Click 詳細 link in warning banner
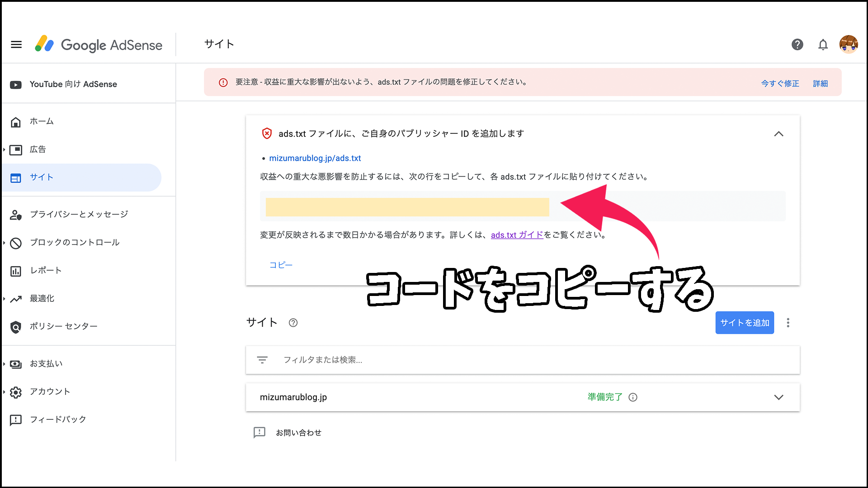This screenshot has height=488, width=868. pos(820,83)
